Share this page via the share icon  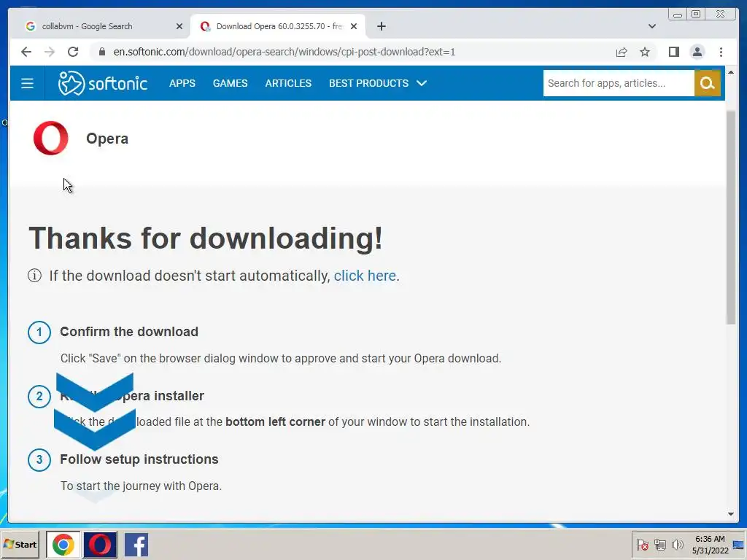622,52
